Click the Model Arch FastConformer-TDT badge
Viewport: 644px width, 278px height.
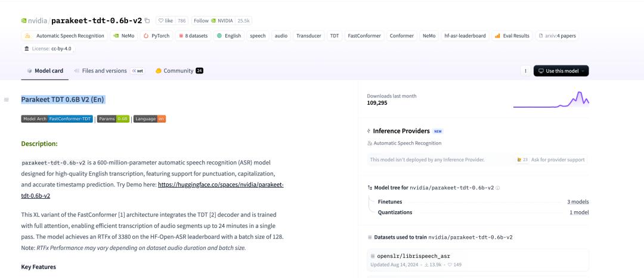57,118
